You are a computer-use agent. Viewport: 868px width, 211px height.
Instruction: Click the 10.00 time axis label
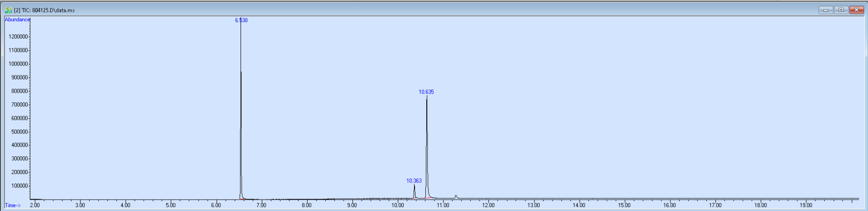tap(397, 205)
